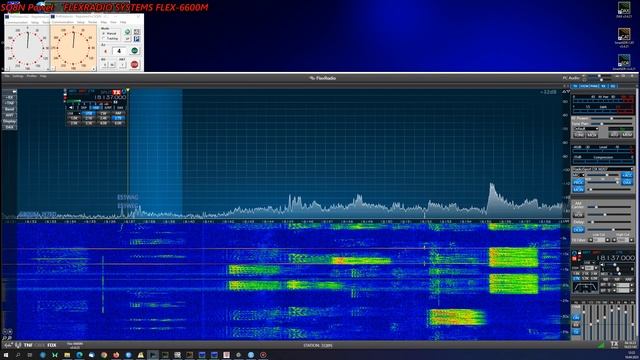The width and height of the screenshot is (640, 360).
Task: Open Windows Start menu
Action: click(6, 355)
